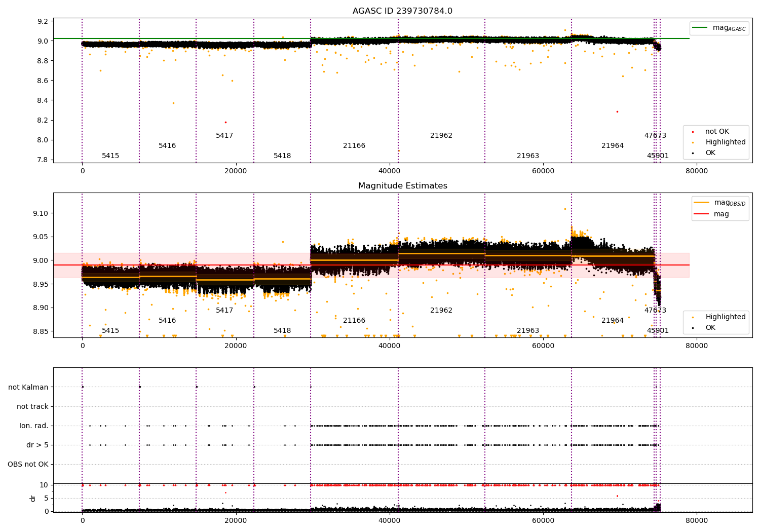Image resolution: width=760 pixels, height=532 pixels.
Task: Click obsid label 5416 in top panel
Action: click(167, 146)
